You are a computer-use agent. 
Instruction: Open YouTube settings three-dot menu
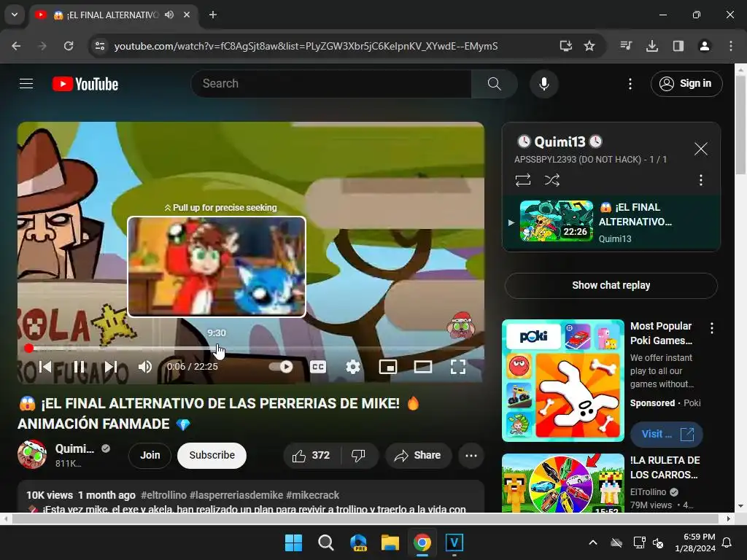point(630,84)
